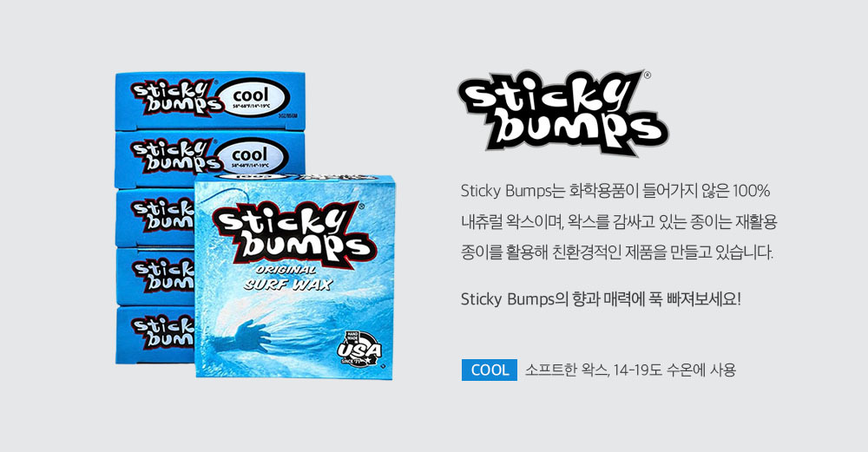Click the blue COOL label badge
This screenshot has width=868, height=452.
[490, 370]
